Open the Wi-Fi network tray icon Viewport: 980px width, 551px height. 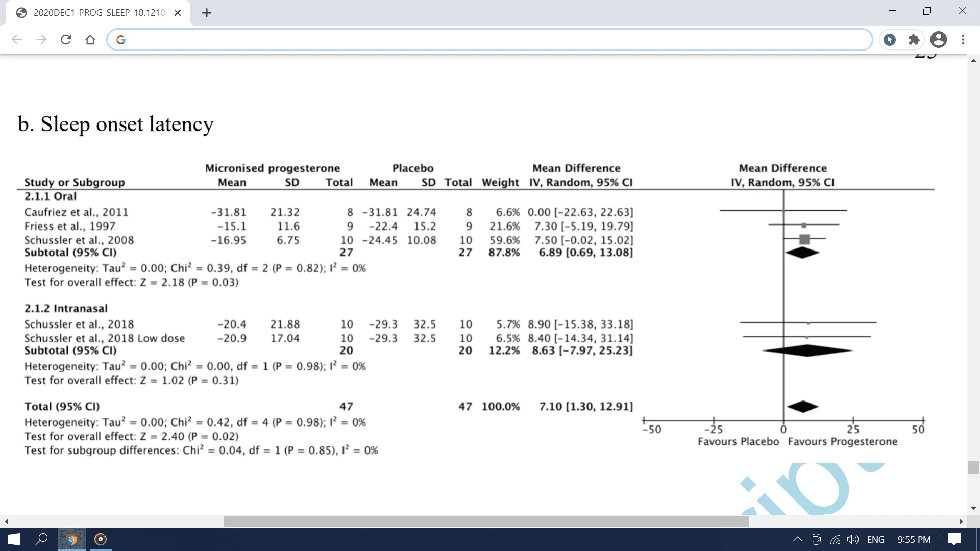(835, 539)
